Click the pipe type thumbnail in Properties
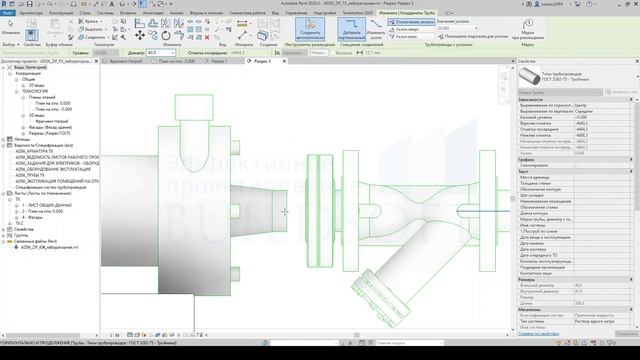Screen dimensions: 640x360 click(x=529, y=76)
